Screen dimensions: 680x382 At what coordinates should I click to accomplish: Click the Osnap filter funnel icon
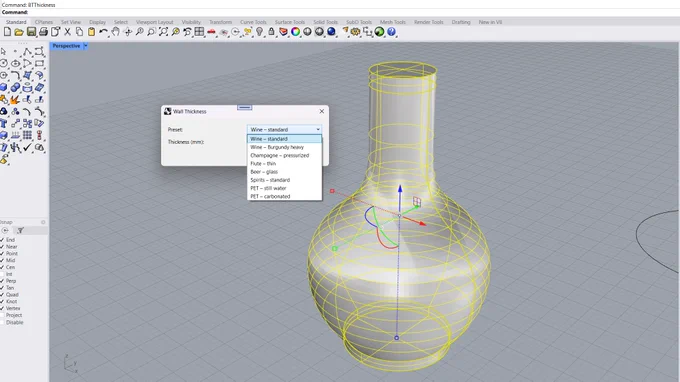point(20,231)
